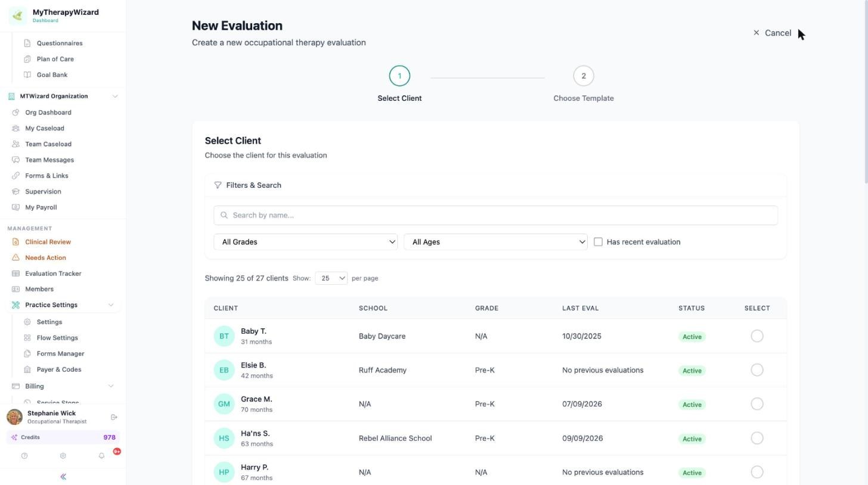Click the Forms Manager icon
Image resolution: width=868 pixels, height=485 pixels.
pyautogui.click(x=27, y=354)
